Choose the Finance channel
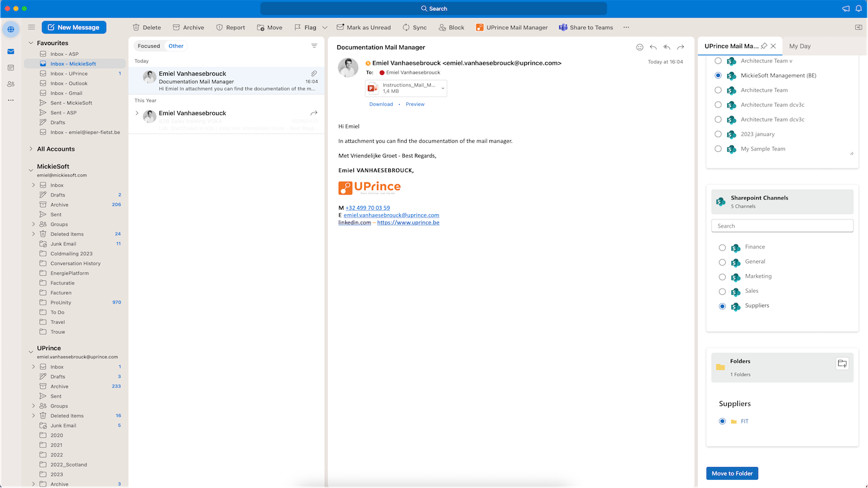 (x=722, y=247)
